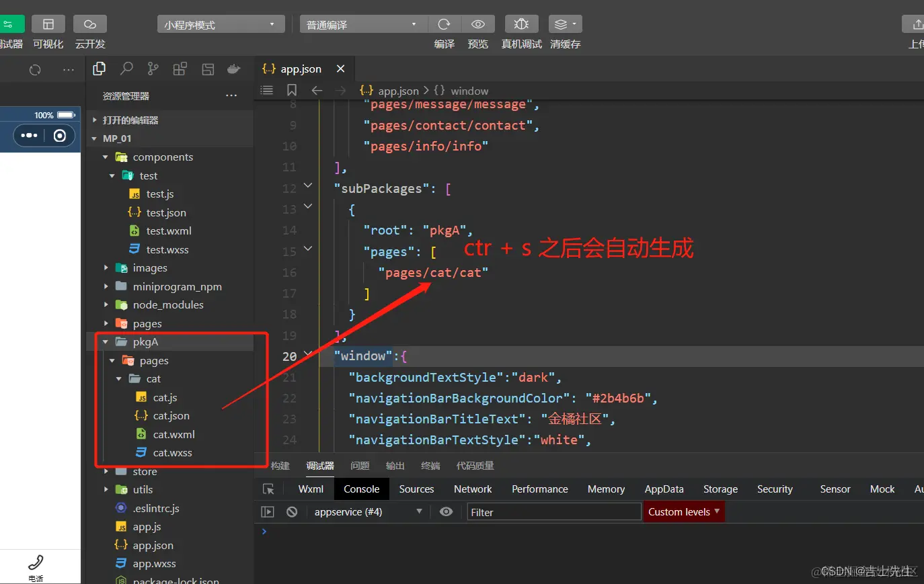Switch to the 调试器 panel tab
The height and width of the screenshot is (584, 924).
tap(320, 466)
